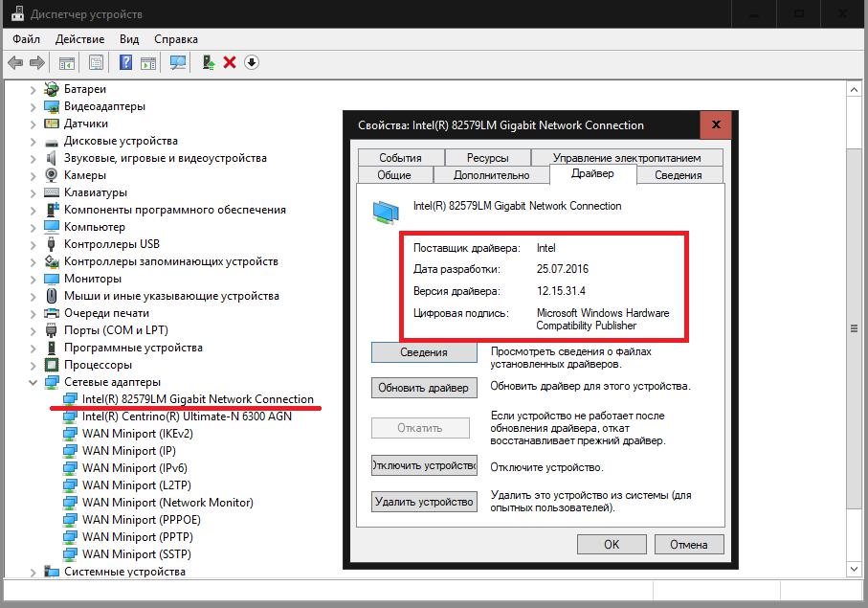Expand the Батареи node
Screen dimensions: 868x608
33,90
